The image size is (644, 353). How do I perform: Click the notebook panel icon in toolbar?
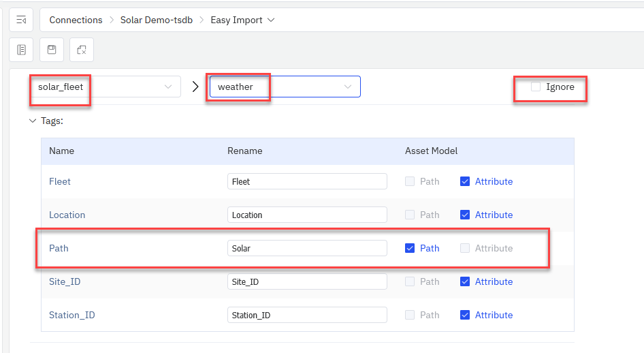(x=21, y=50)
